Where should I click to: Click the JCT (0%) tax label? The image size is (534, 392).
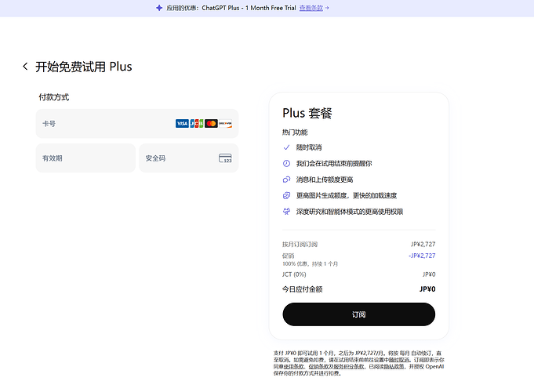pos(294,274)
